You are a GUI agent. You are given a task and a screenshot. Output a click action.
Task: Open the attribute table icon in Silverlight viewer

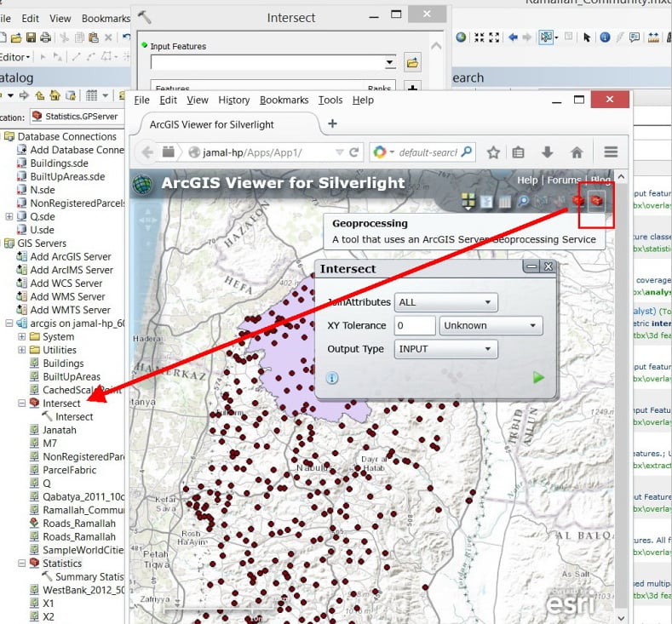click(x=504, y=201)
